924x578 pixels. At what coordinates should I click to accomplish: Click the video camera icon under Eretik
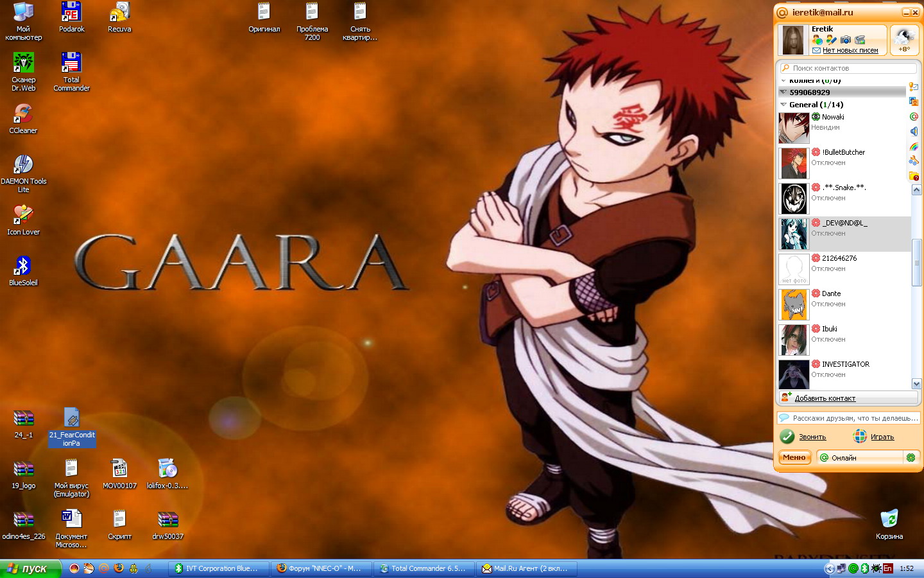click(860, 40)
